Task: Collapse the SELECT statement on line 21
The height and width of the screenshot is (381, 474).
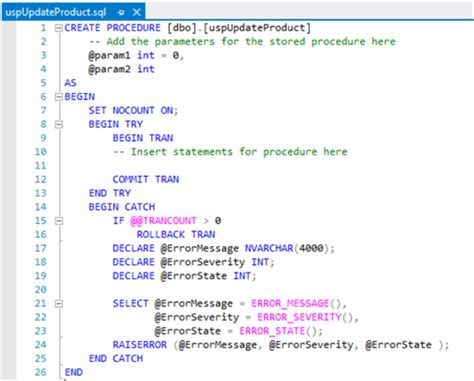Action: click(x=59, y=304)
